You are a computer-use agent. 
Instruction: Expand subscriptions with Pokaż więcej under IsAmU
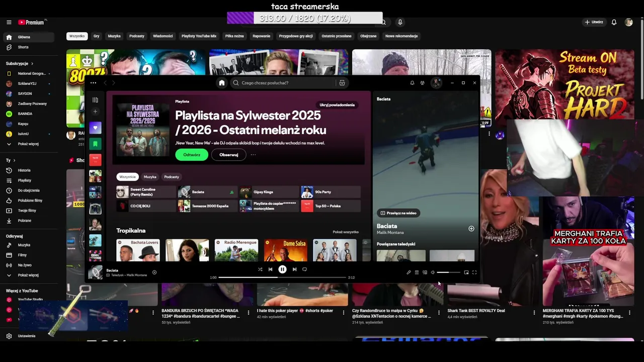click(x=29, y=144)
